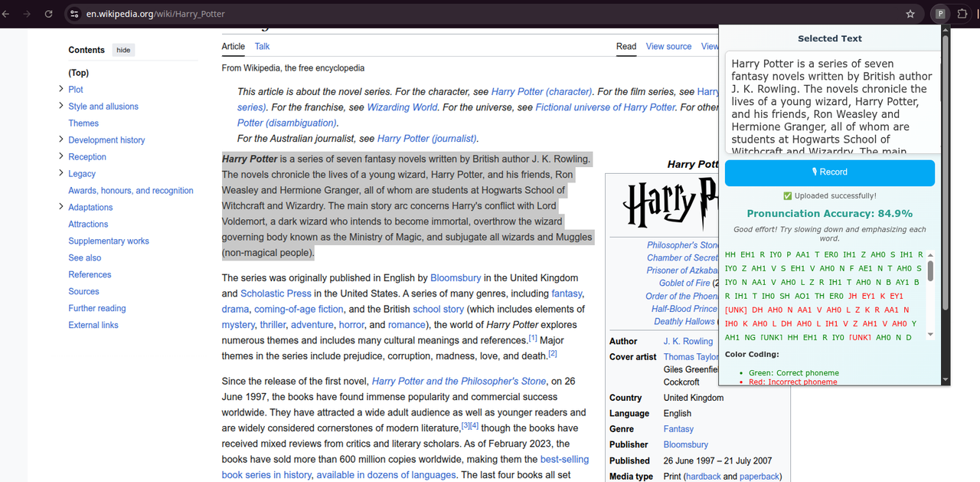Go to External links in Contents
Image resolution: width=980 pixels, height=482 pixels.
93,326
